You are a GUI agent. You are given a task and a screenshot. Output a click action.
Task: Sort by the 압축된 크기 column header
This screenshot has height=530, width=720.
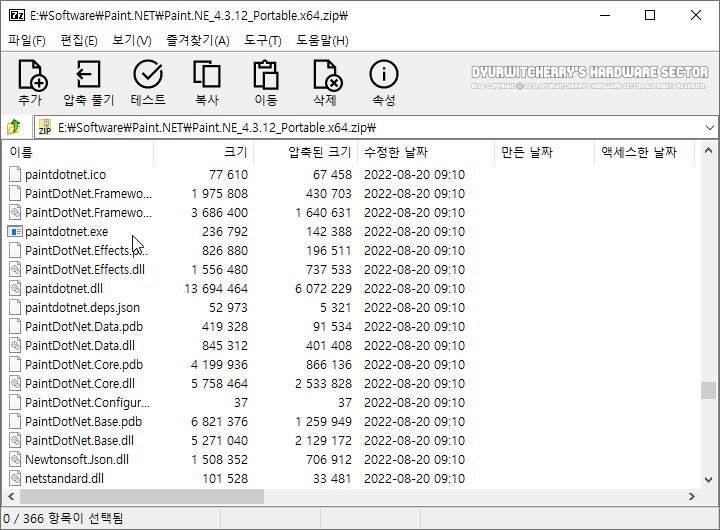pyautogui.click(x=305, y=152)
